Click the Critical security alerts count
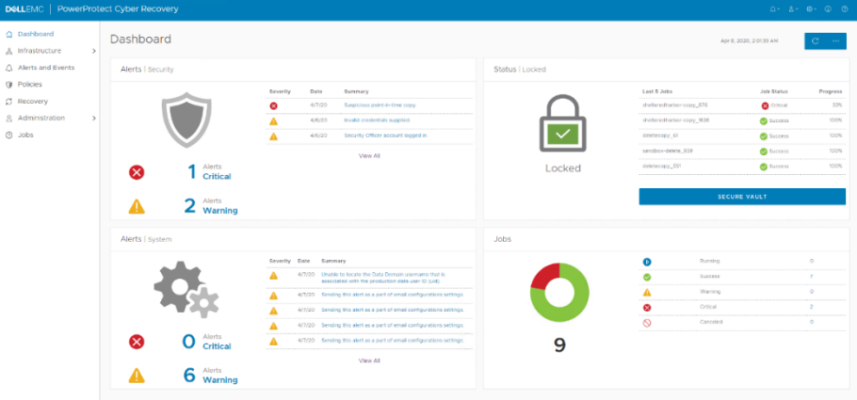 coord(190,171)
